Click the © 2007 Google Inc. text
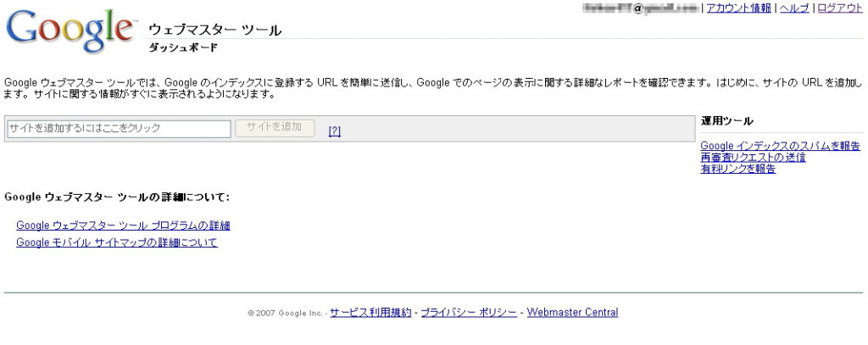The width and height of the screenshot is (868, 345). click(x=285, y=314)
